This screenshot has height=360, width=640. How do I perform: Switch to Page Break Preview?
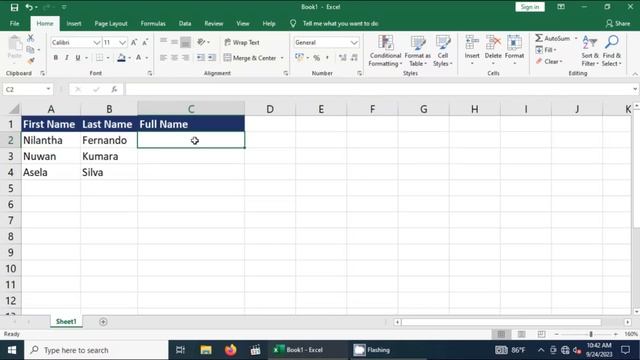[541, 334]
